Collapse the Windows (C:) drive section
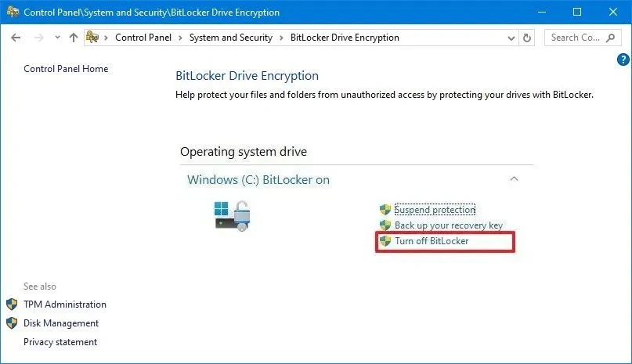 click(x=514, y=179)
